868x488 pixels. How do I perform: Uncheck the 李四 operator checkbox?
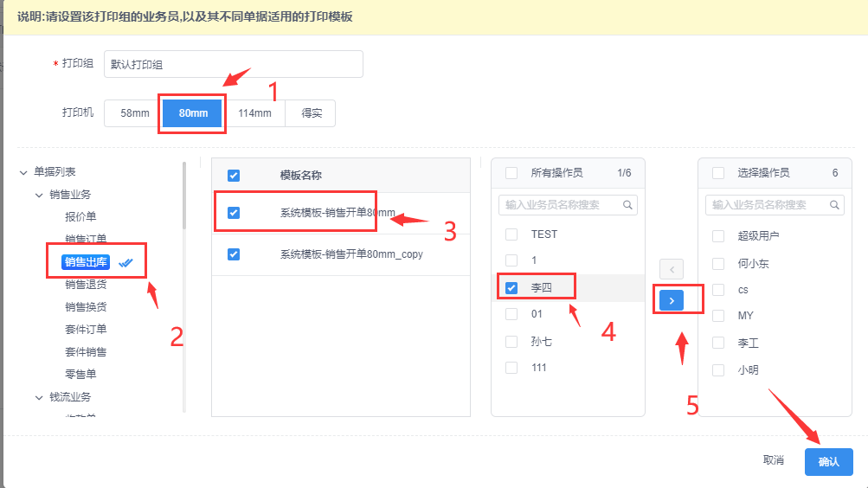[x=511, y=288]
